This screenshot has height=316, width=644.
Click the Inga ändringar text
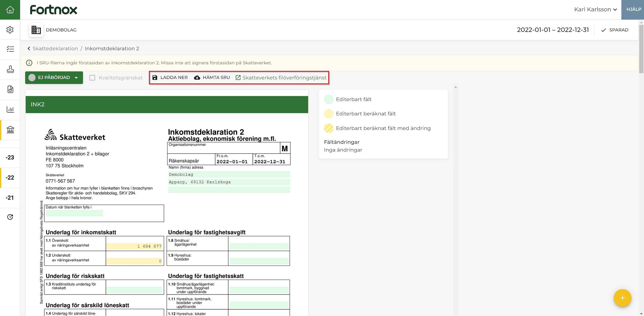[343, 150]
